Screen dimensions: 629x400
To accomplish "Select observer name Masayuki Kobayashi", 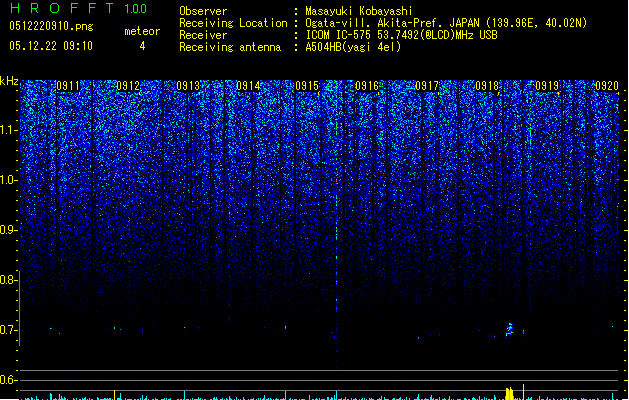I will point(359,11).
